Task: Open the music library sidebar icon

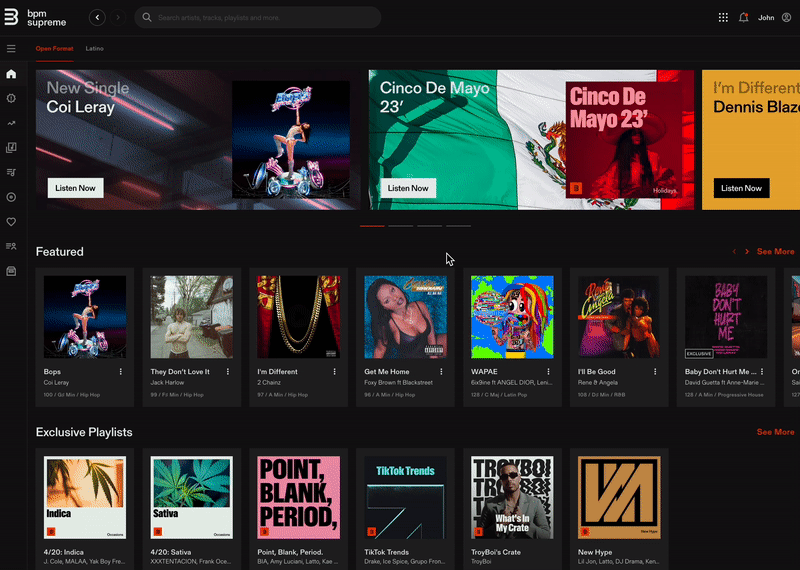Action: (x=11, y=147)
